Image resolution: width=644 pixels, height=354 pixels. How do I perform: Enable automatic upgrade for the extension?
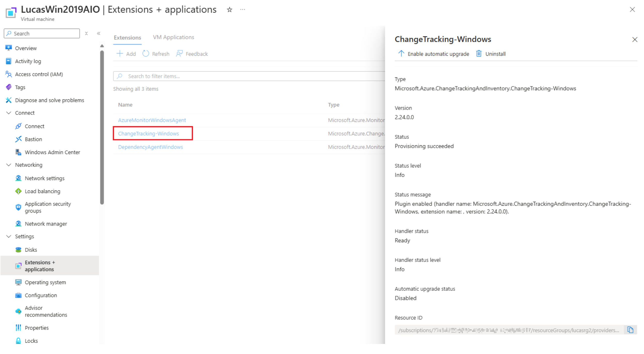click(x=433, y=54)
